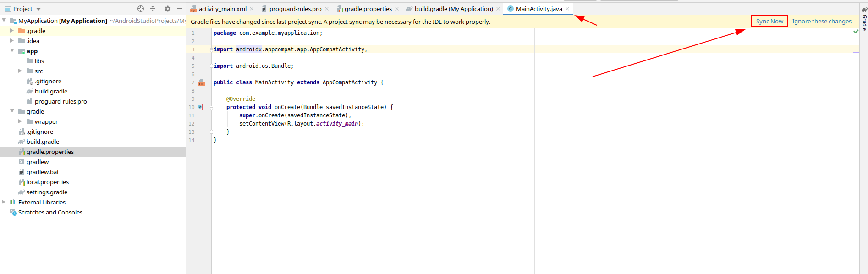Click the Collapse All icon in Project panel
The image size is (868, 274).
[x=153, y=9]
